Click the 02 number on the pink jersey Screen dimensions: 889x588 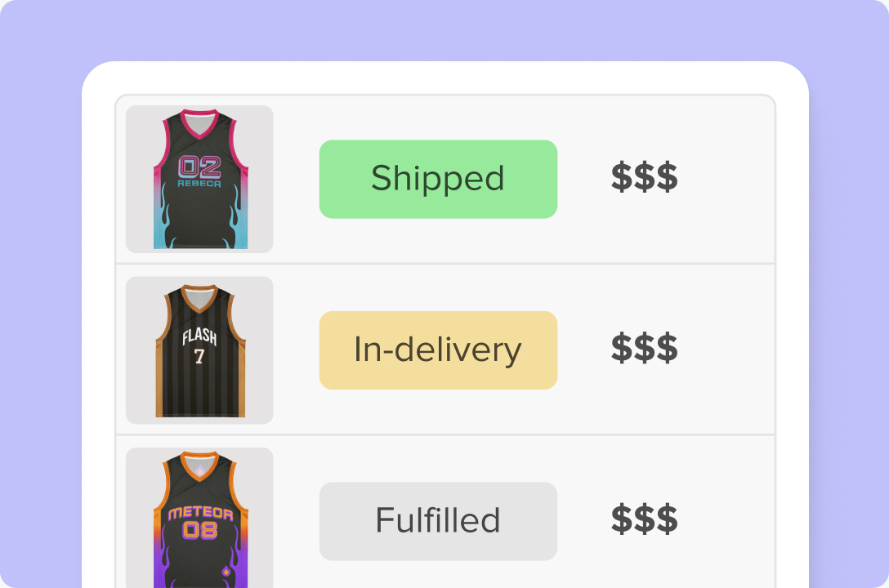[x=199, y=167]
